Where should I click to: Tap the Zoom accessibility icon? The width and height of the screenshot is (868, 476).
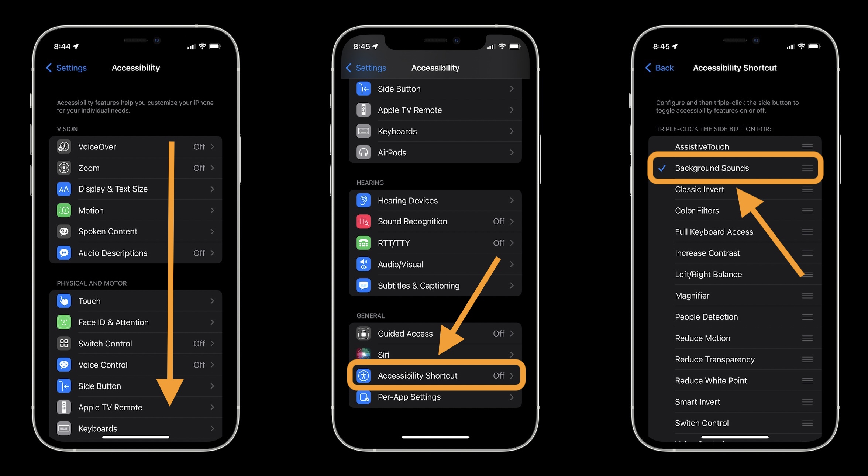63,168
